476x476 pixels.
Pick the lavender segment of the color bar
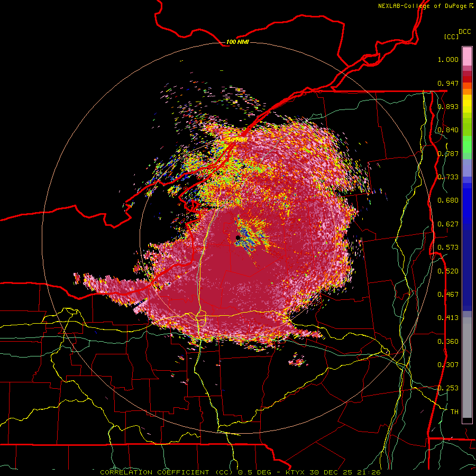click(x=467, y=168)
